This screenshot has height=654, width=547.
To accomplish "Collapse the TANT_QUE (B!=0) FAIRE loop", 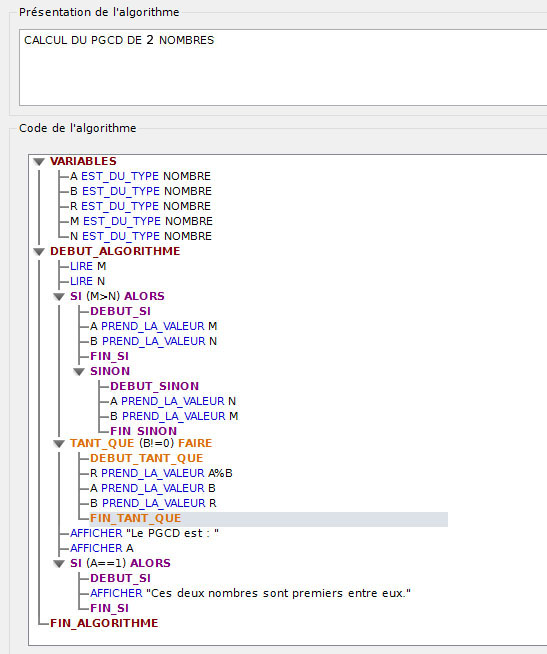I will [x=59, y=444].
